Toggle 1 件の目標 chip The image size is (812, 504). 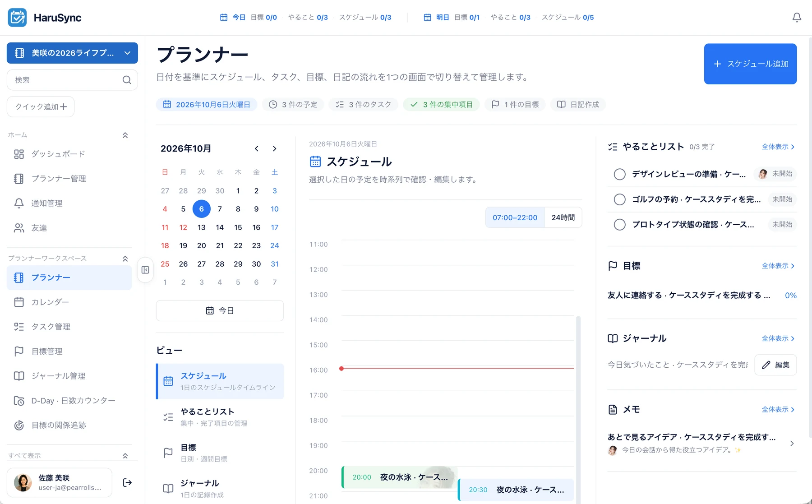pos(515,105)
